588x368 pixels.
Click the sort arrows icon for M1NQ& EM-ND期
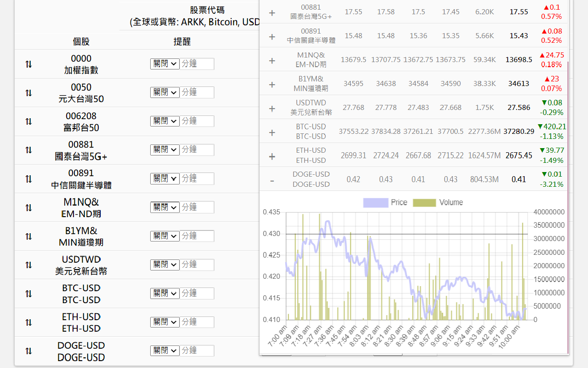pos(28,208)
